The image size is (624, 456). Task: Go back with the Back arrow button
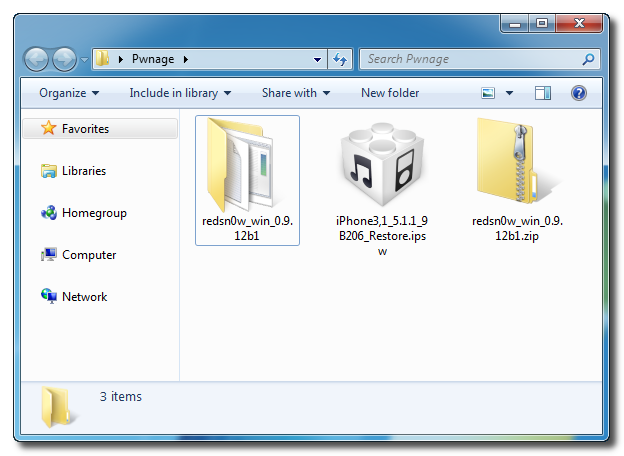pyautogui.click(x=36, y=60)
